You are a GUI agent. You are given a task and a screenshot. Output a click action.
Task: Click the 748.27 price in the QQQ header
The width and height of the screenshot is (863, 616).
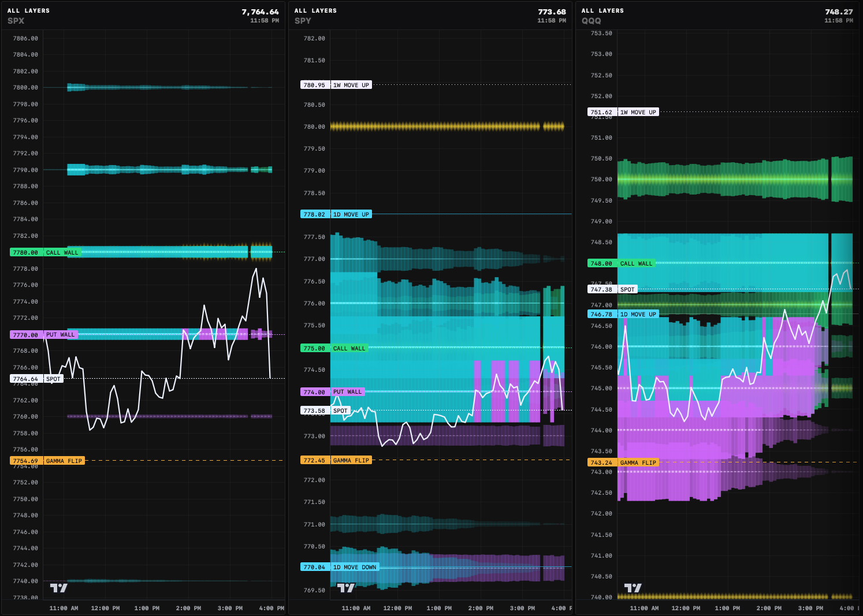pos(839,12)
